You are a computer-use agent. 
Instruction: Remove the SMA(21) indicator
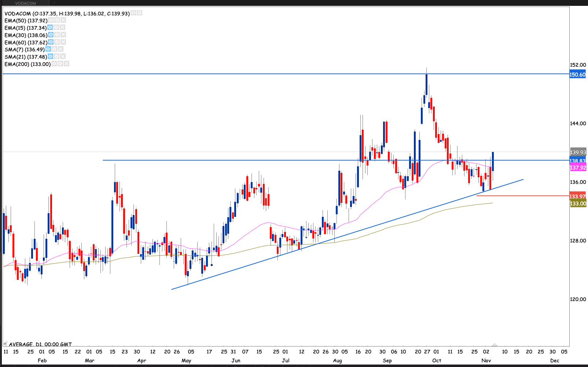pos(63,56)
